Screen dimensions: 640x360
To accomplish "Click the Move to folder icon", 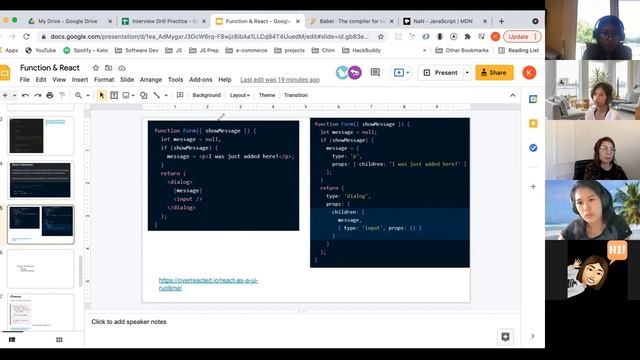I will click(x=109, y=68).
